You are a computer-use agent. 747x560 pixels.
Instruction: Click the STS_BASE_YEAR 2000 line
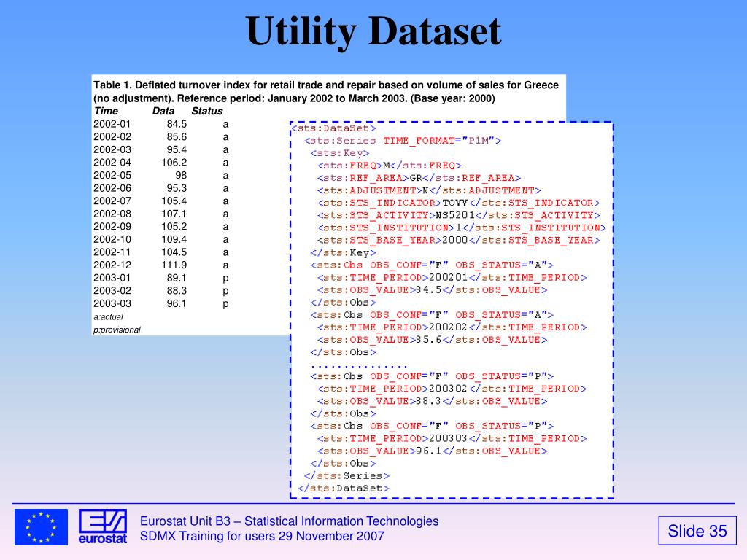tap(459, 240)
